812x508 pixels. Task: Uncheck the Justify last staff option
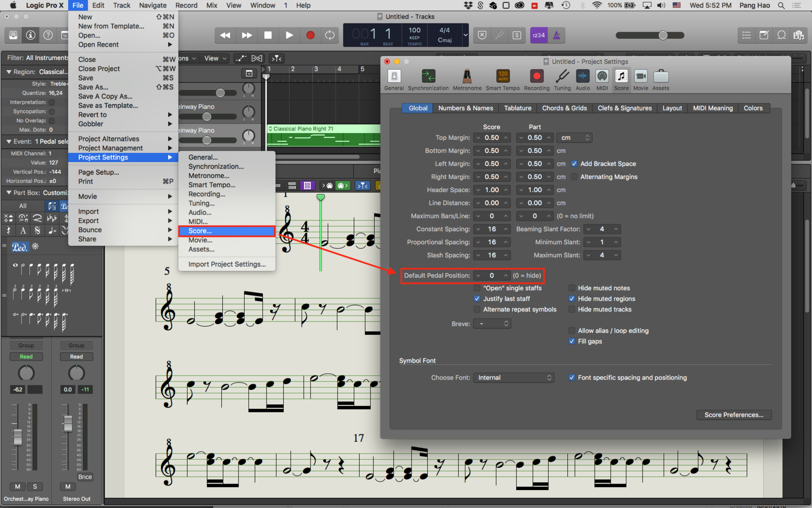pos(477,299)
